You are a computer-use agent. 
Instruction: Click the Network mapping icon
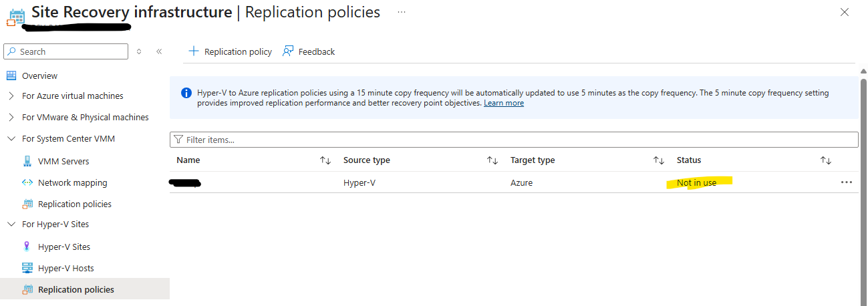[27, 182]
